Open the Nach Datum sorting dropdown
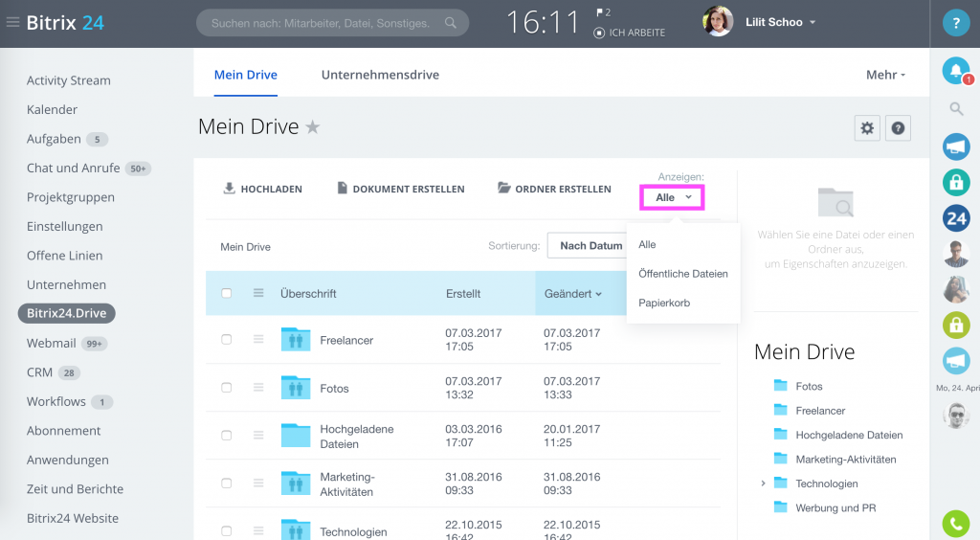 click(x=588, y=246)
